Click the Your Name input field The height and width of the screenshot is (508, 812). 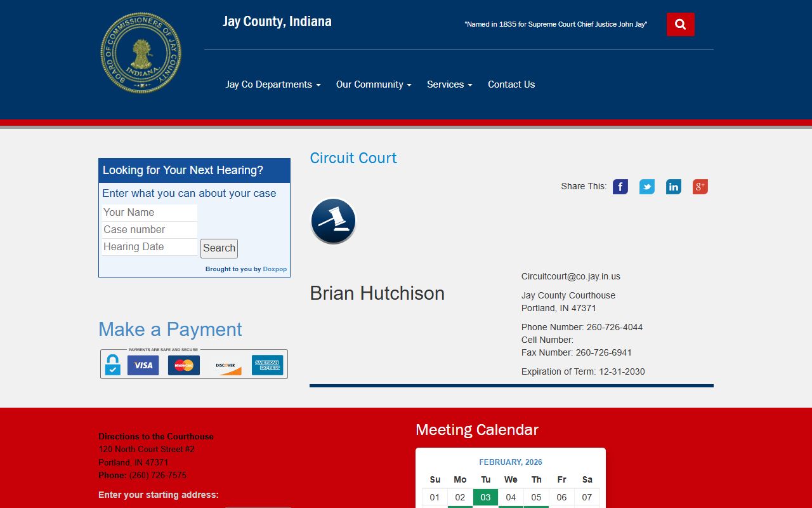pyautogui.click(x=150, y=213)
